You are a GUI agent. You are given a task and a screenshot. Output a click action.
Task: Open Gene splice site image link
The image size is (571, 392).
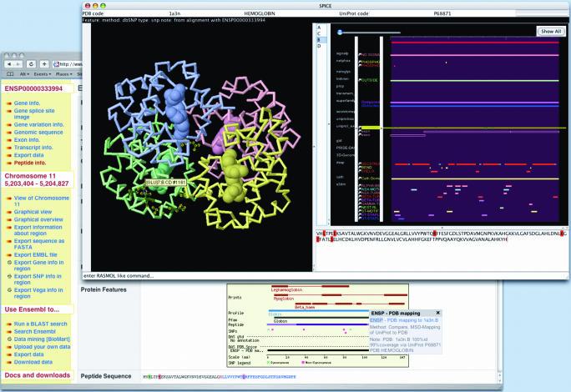34,113
